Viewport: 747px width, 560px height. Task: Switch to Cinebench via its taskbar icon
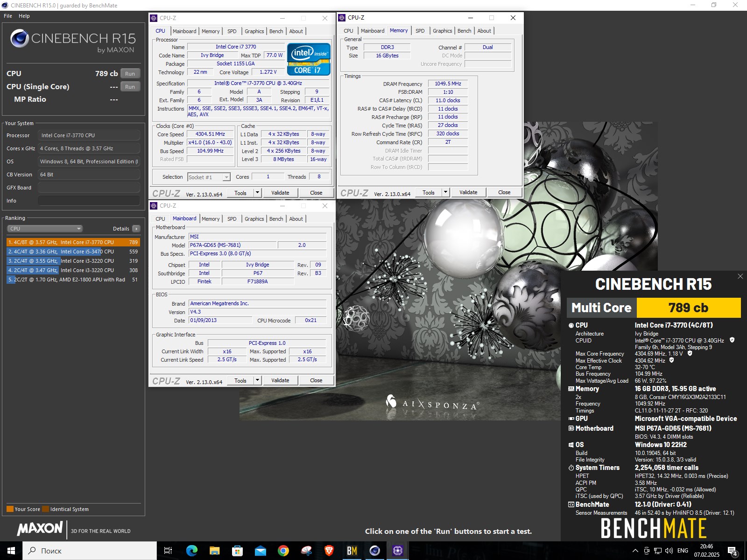point(374,551)
